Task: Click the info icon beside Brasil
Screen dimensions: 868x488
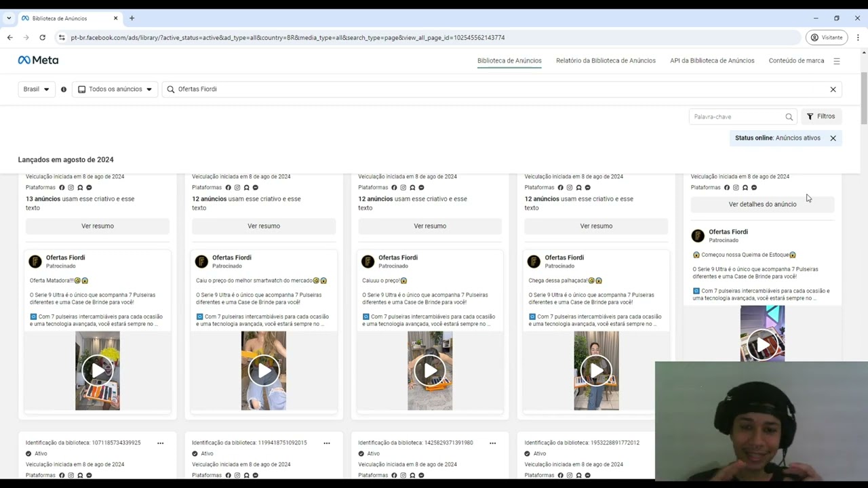Action: pyautogui.click(x=64, y=89)
